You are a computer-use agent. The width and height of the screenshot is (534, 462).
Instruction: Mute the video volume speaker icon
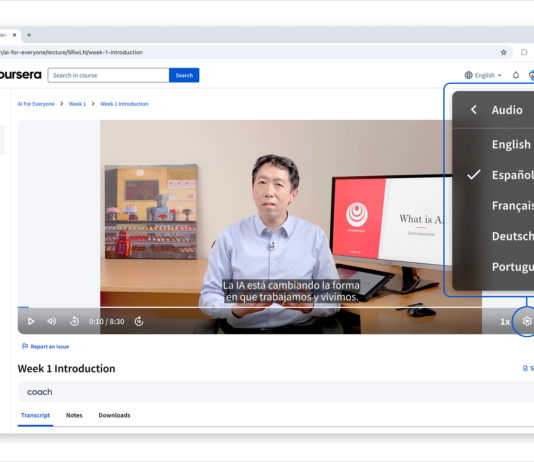click(52, 321)
